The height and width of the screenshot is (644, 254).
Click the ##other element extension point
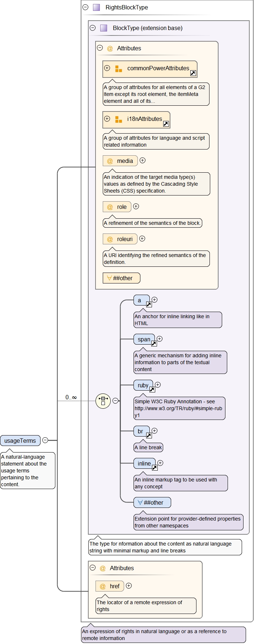click(x=152, y=502)
